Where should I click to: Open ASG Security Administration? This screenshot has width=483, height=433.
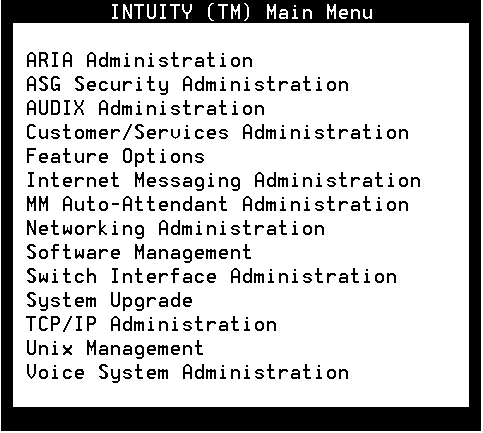(188, 84)
